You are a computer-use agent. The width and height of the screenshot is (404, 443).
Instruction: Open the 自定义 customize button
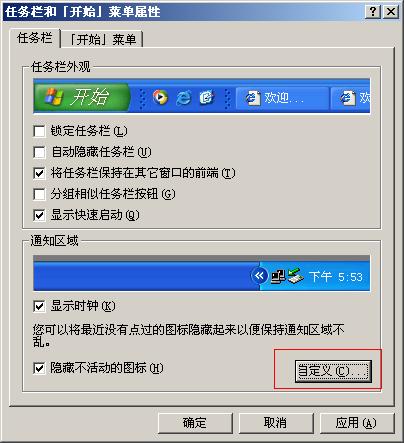333,371
